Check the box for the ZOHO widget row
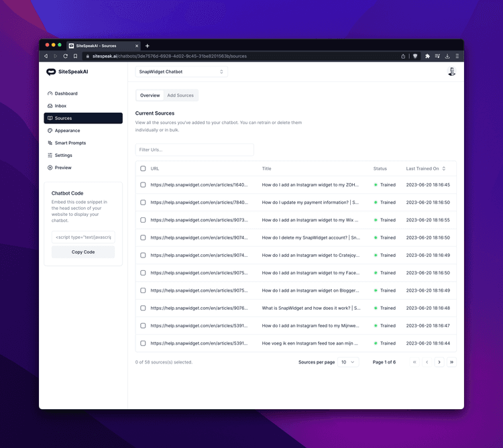The image size is (503, 448). [x=143, y=184]
